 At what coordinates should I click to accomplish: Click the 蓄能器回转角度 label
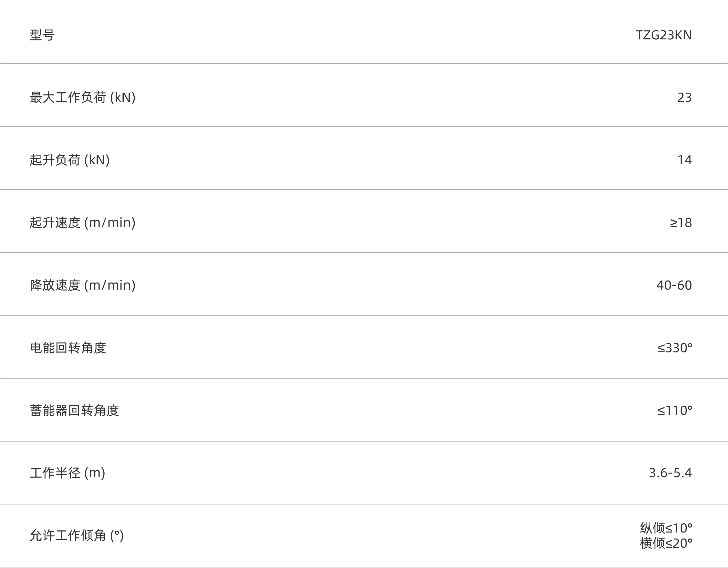(x=74, y=410)
